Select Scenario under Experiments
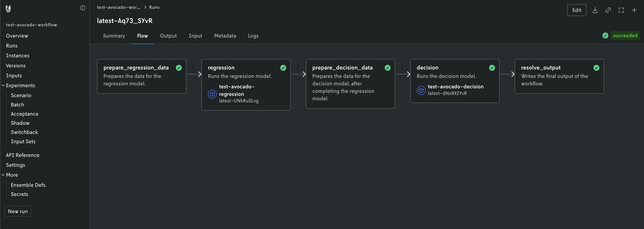This screenshot has height=229, width=644. point(21,95)
